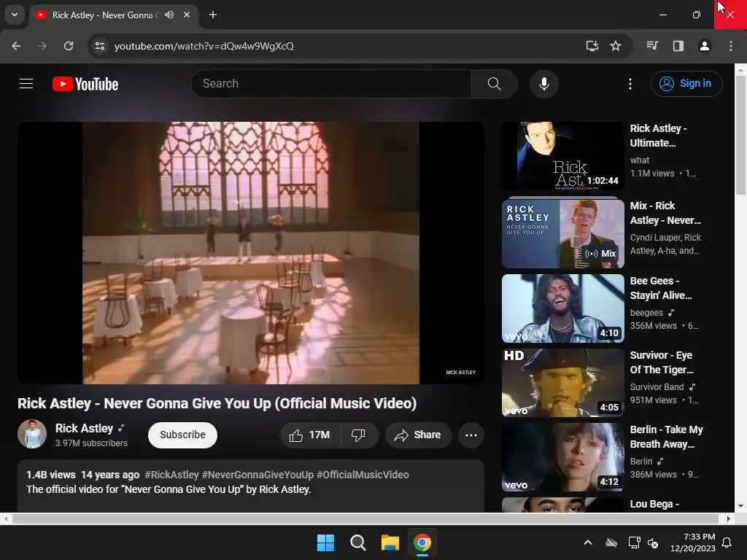Click the vertical page scrollbar
Screen dimensions: 747x560
[740, 135]
